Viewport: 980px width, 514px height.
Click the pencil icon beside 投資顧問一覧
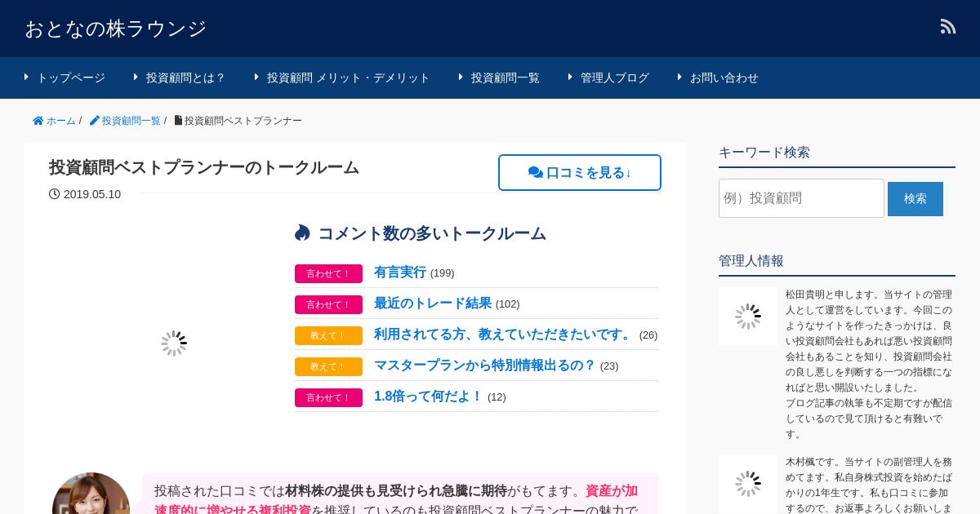(95, 121)
